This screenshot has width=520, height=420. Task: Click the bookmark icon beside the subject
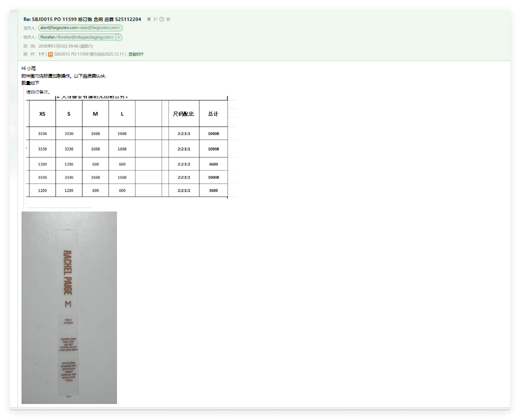coord(149,19)
